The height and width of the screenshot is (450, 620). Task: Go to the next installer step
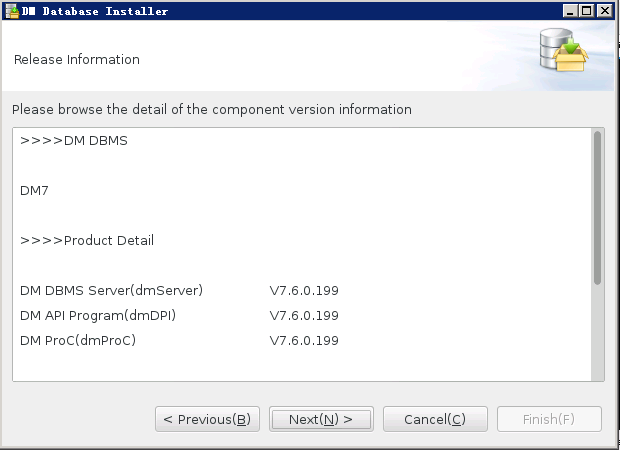(x=321, y=419)
